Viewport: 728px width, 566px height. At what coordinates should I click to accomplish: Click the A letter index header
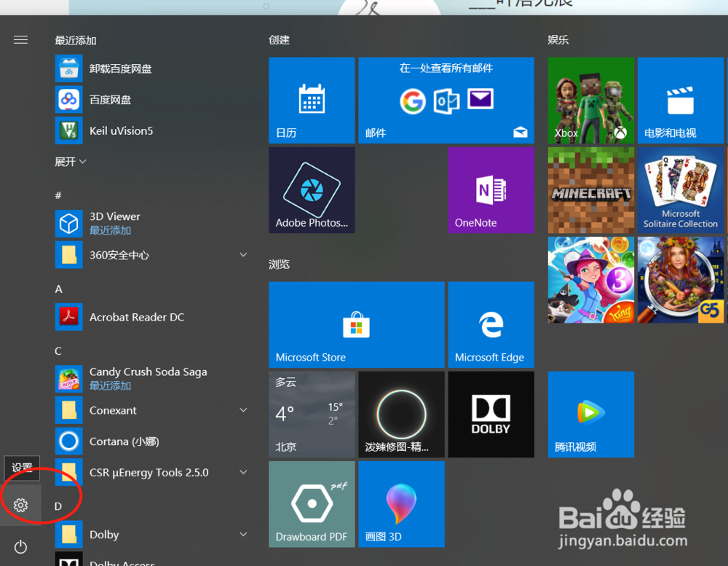coord(58,289)
